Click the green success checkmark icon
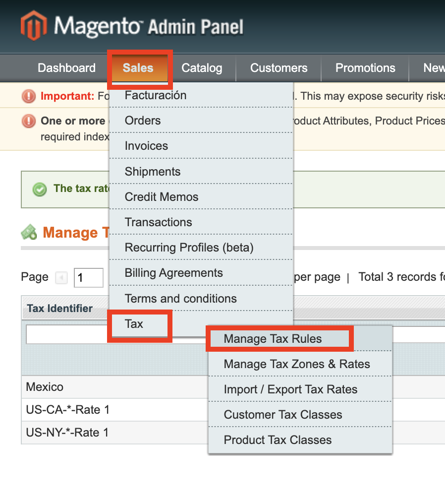Image resolution: width=445 pixels, height=504 pixels. (x=40, y=189)
